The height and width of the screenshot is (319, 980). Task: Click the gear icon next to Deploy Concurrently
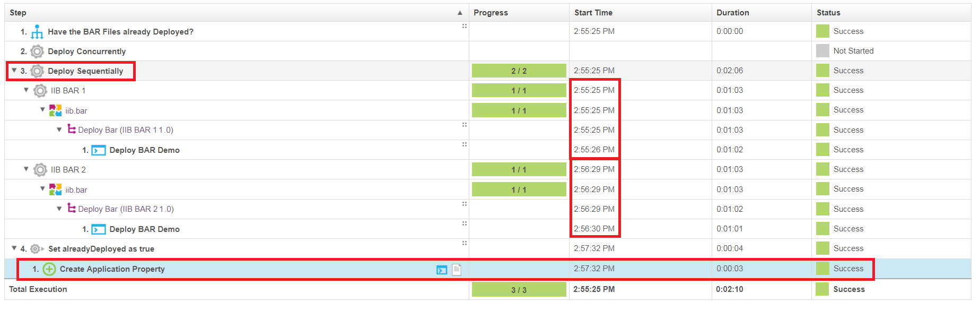pyautogui.click(x=37, y=51)
